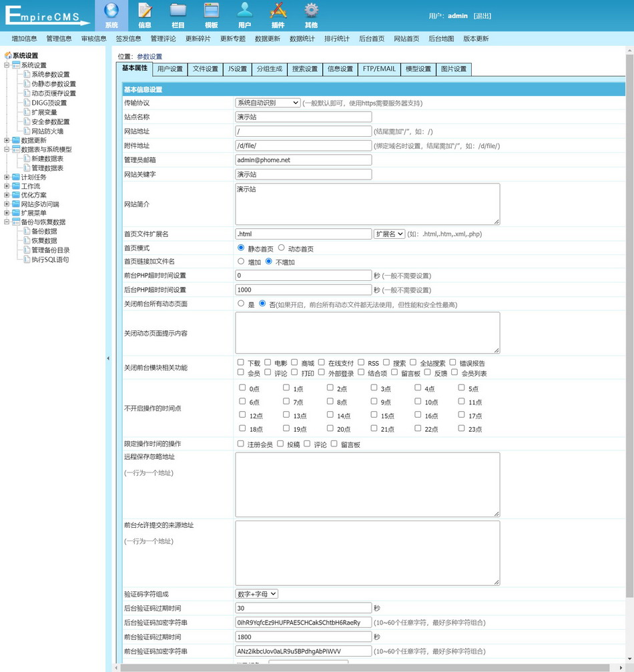Viewport: 634px width, 672px height.
Task: Click the 系统设置 home icon in sidebar
Action: tap(8, 55)
